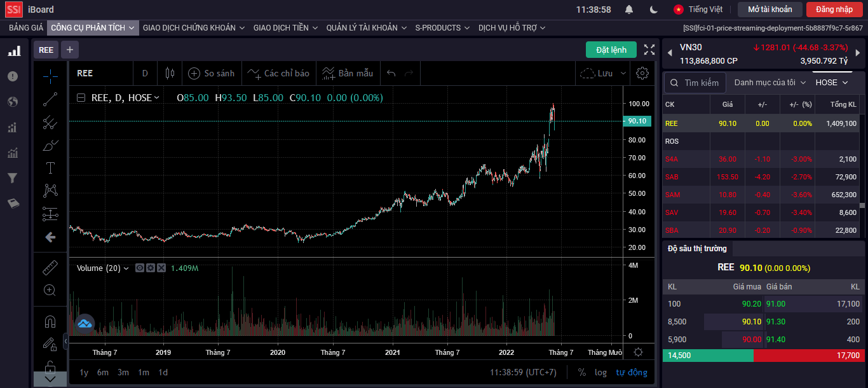The width and height of the screenshot is (868, 388).
Task: Open the globe icon in left sidebar
Action: (13, 102)
